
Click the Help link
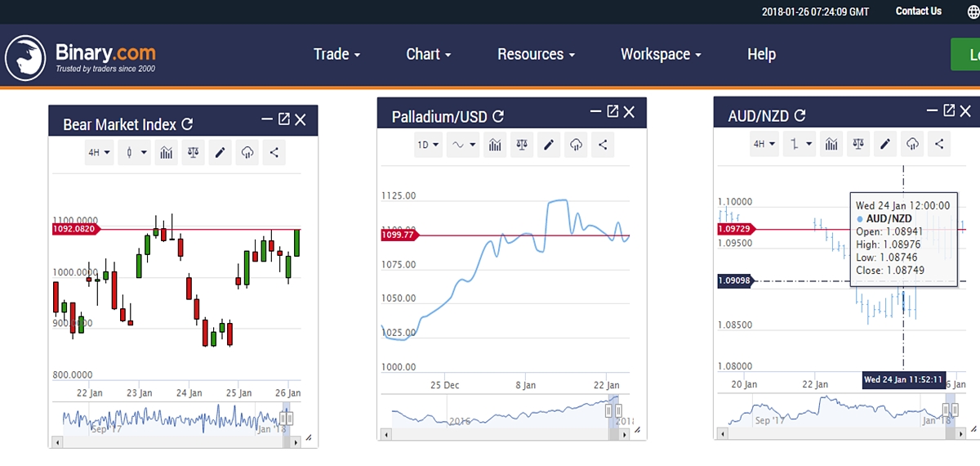coord(761,54)
